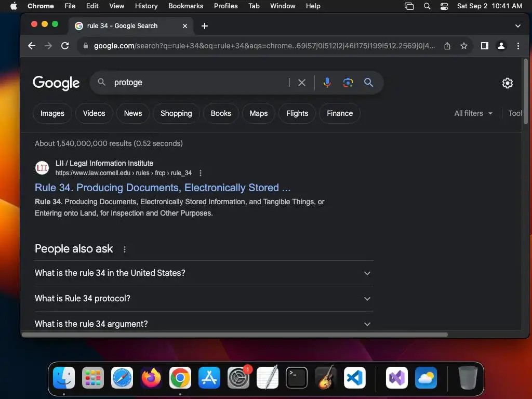Filter results by Maps
Image resolution: width=532 pixels, height=399 pixels.
[x=259, y=113]
